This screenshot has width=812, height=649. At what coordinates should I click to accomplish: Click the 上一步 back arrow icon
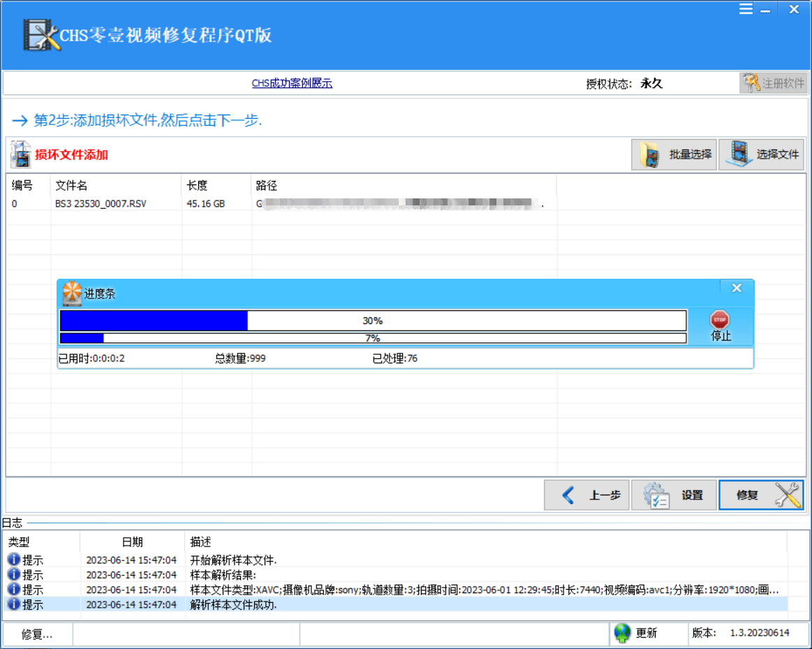[x=568, y=495]
